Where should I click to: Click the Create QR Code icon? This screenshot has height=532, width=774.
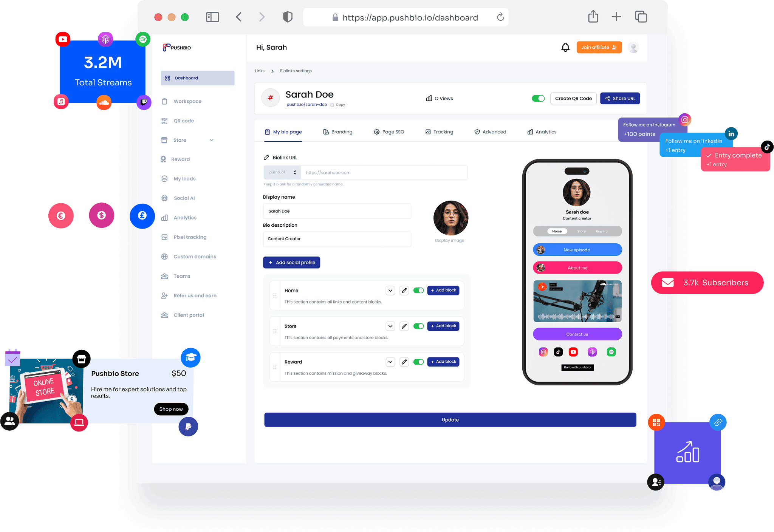tap(573, 98)
